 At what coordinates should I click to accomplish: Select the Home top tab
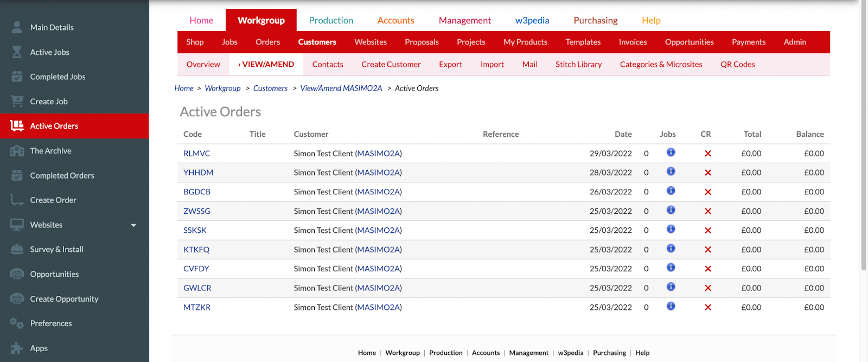pyautogui.click(x=201, y=20)
